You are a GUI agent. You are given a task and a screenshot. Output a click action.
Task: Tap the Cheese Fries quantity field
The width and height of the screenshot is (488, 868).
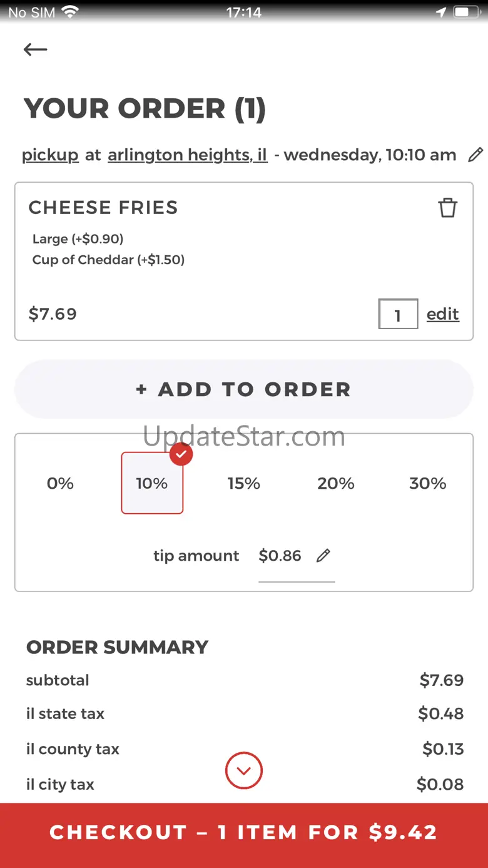point(398,314)
